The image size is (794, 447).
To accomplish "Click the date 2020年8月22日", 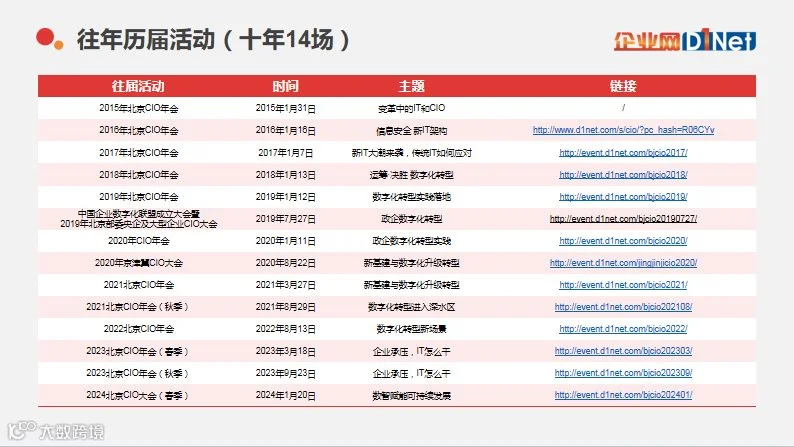I will [x=286, y=263].
